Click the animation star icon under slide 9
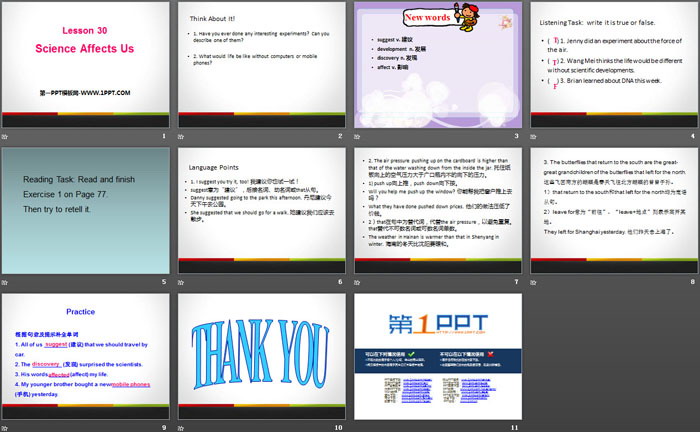Screen dimensions: 700x432 5,428
